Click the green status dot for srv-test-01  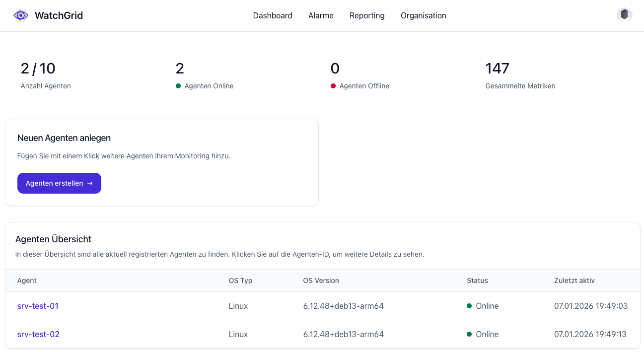(x=469, y=306)
